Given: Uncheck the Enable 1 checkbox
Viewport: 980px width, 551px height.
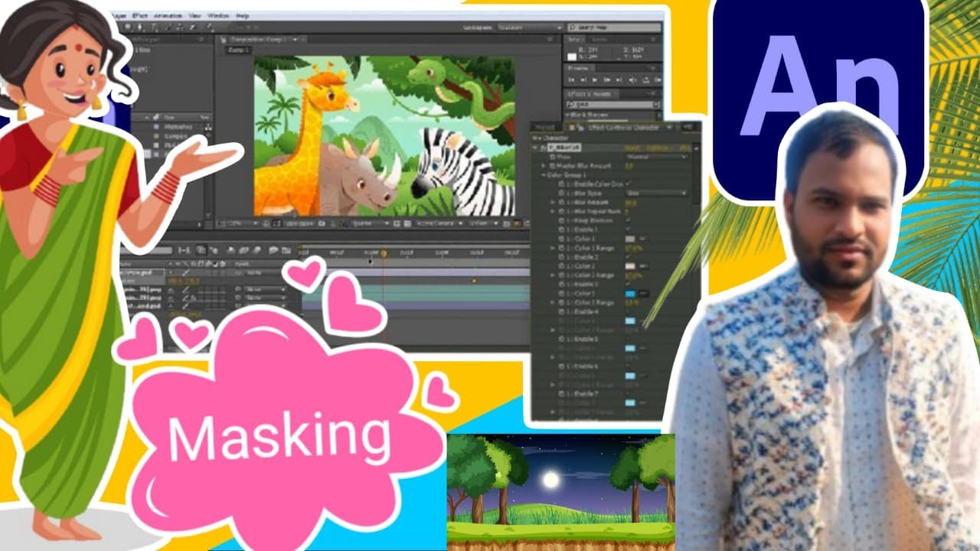Looking at the screenshot, I should (628, 229).
